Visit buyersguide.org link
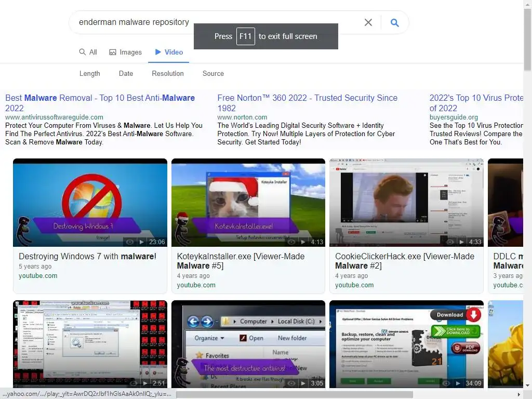 tap(454, 117)
